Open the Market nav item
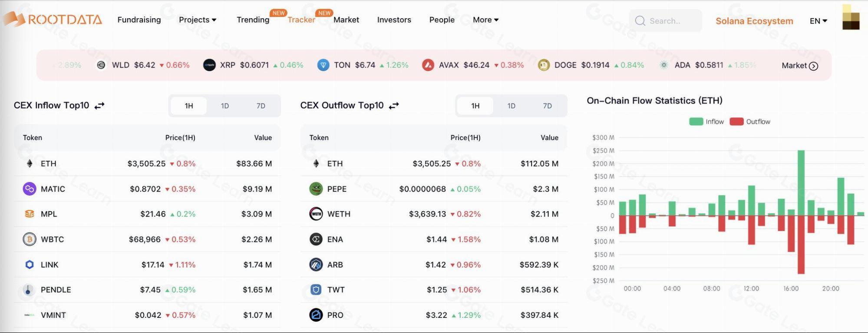The width and height of the screenshot is (868, 333). click(x=346, y=20)
